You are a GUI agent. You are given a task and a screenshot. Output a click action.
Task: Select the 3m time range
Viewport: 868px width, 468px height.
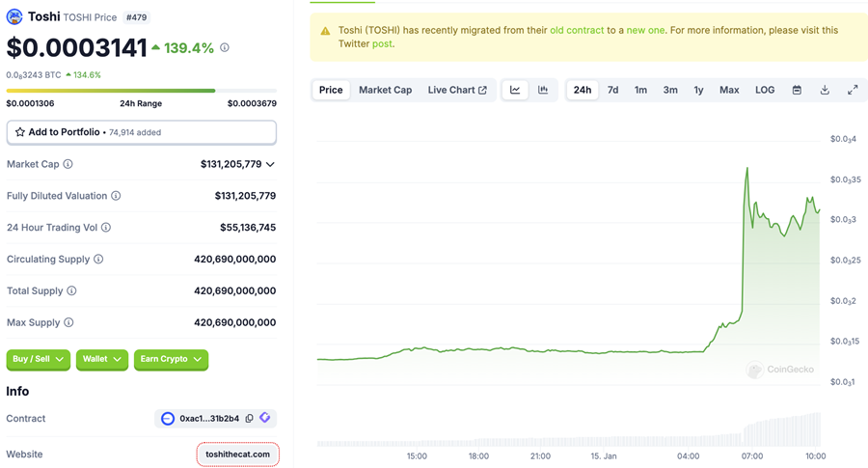tap(670, 90)
